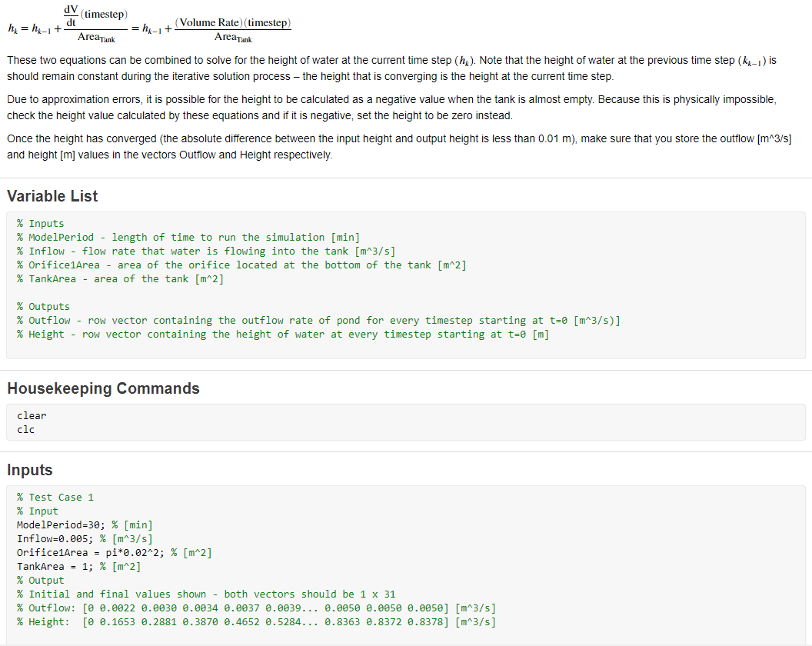Click the '% Outputs' comment line
Image resolution: width=812 pixels, height=646 pixels.
pos(44,307)
